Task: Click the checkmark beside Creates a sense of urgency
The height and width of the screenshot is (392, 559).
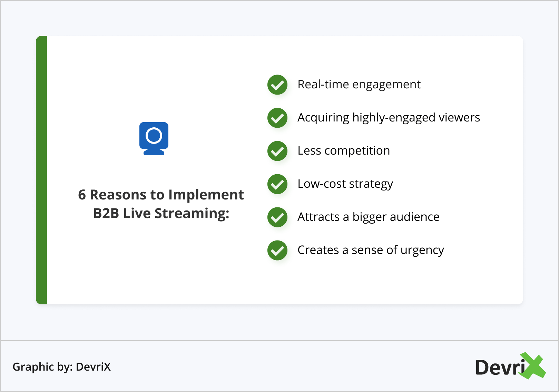Action: (277, 250)
